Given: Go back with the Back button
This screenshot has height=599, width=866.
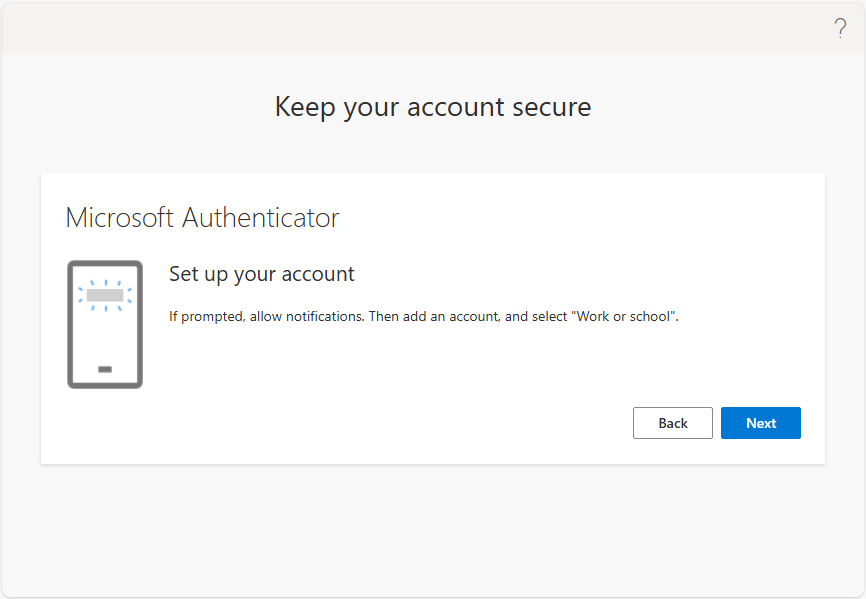Looking at the screenshot, I should click(x=673, y=423).
